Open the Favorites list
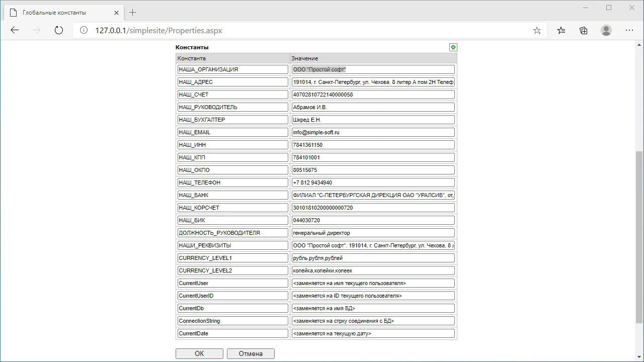644x362 pixels. click(x=561, y=31)
